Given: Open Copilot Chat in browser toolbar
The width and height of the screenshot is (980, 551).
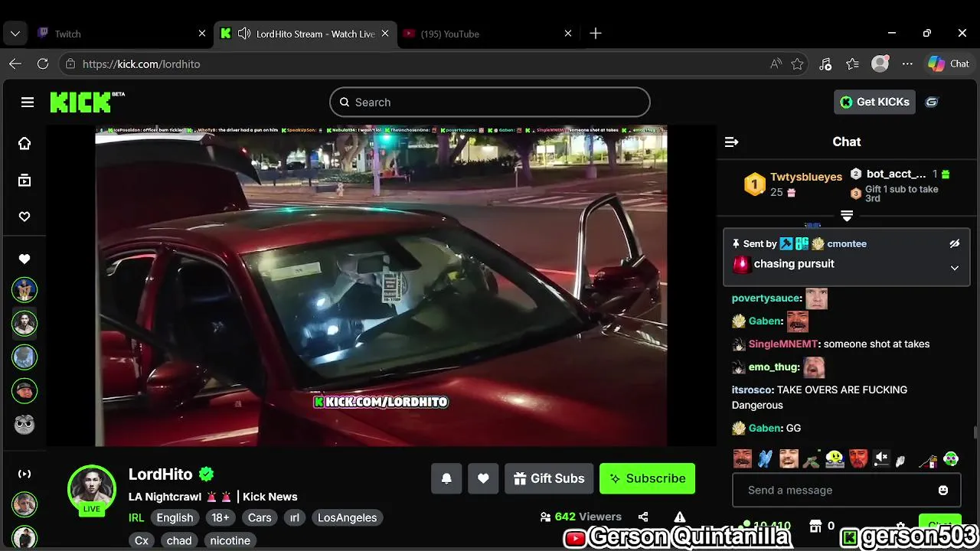Looking at the screenshot, I should [949, 64].
